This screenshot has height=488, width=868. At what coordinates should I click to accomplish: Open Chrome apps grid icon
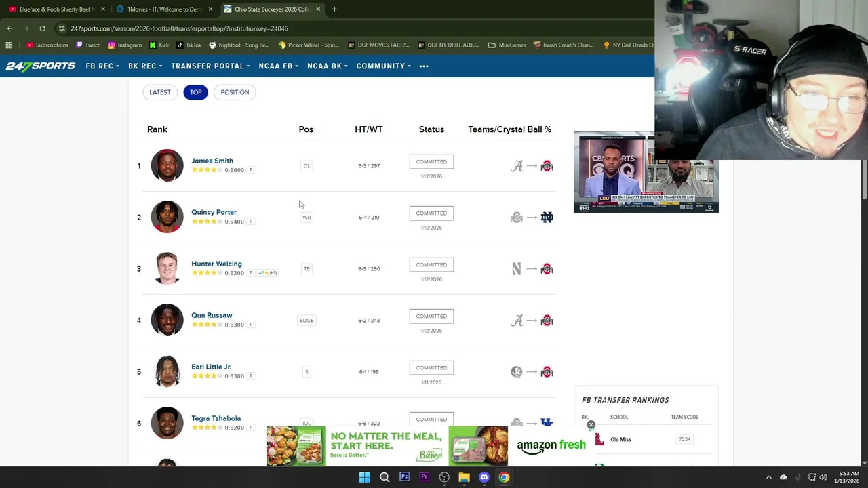[x=9, y=45]
